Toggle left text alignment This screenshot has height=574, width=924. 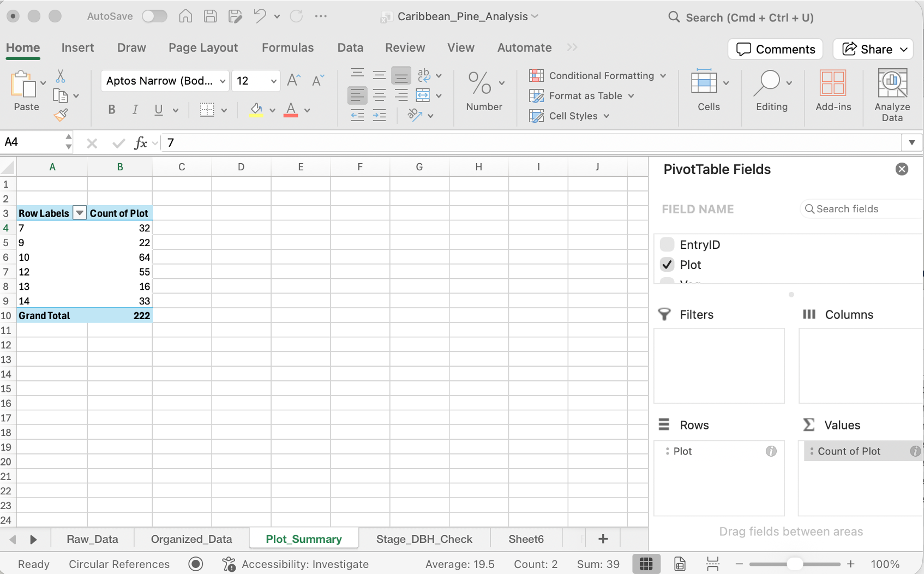click(x=357, y=95)
